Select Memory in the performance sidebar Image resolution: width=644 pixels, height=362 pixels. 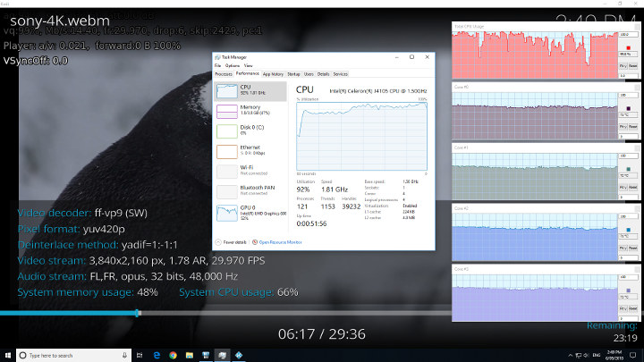(x=250, y=111)
